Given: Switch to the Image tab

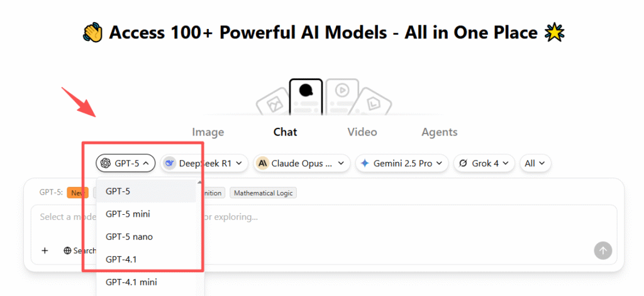Looking at the screenshot, I should (208, 132).
